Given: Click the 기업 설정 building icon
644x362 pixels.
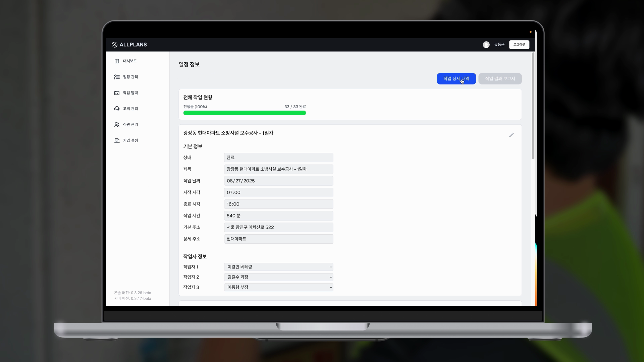Looking at the screenshot, I should coord(117,140).
